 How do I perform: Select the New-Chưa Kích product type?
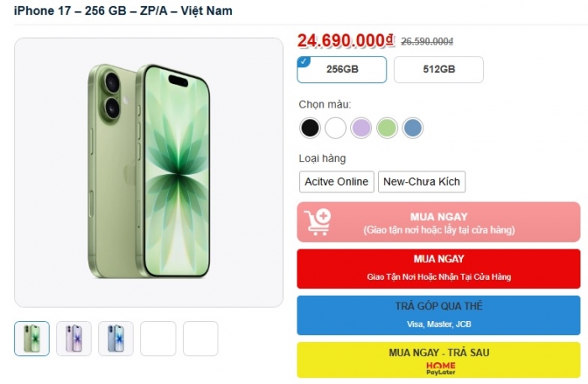point(422,181)
